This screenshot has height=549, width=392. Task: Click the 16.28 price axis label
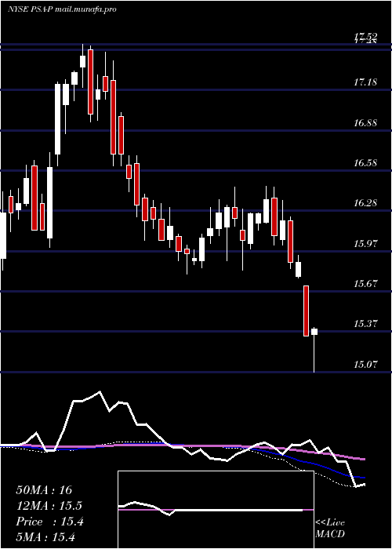[x=366, y=203]
